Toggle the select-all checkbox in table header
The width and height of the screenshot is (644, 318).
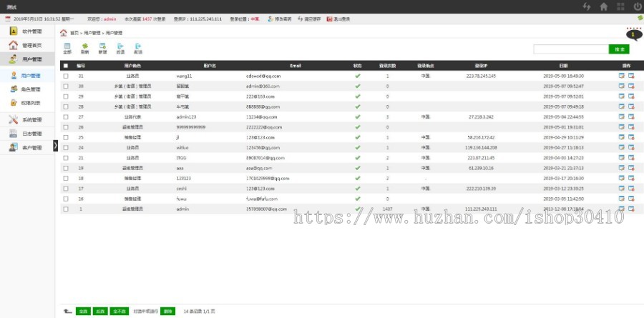point(66,66)
